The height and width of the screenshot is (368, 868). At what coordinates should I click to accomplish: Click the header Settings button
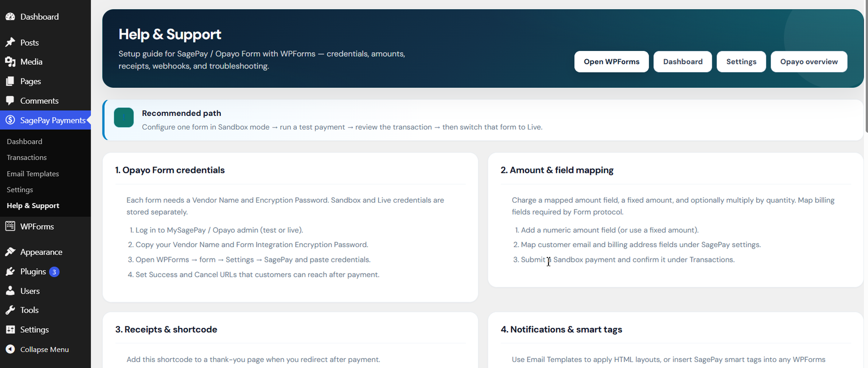pyautogui.click(x=741, y=62)
